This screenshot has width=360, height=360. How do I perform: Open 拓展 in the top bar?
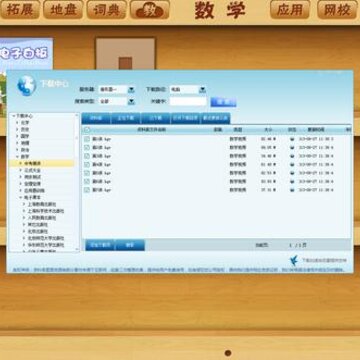click(x=20, y=10)
